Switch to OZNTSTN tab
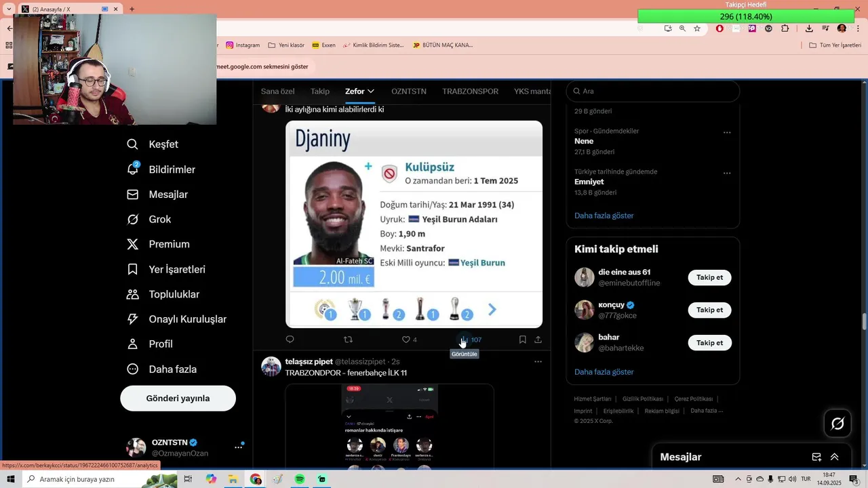The width and height of the screenshot is (868, 488). click(408, 91)
